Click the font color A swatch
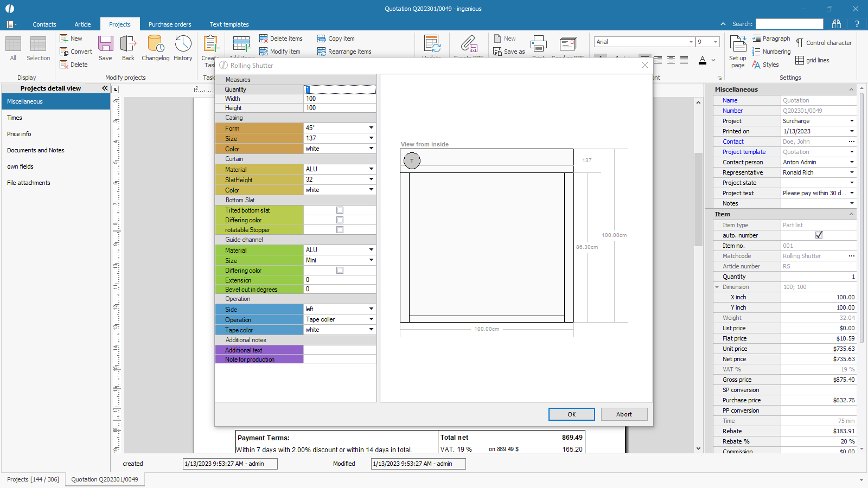The height and width of the screenshot is (488, 868). [x=703, y=60]
